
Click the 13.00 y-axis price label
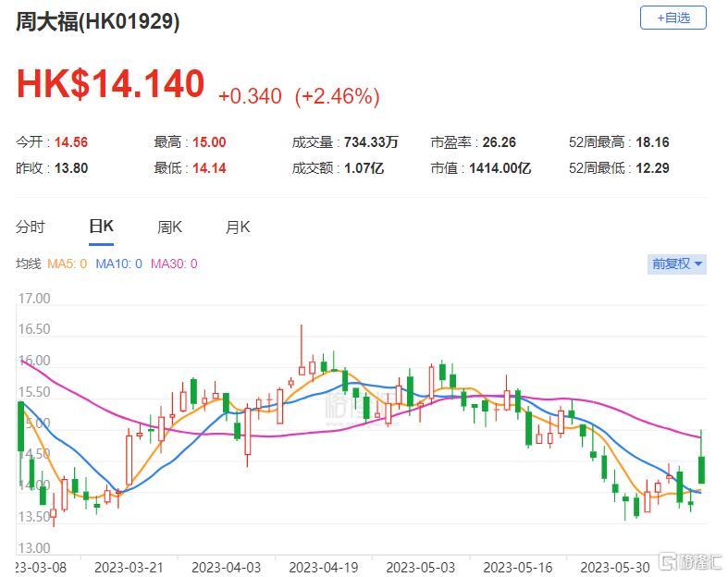[x=34, y=547]
